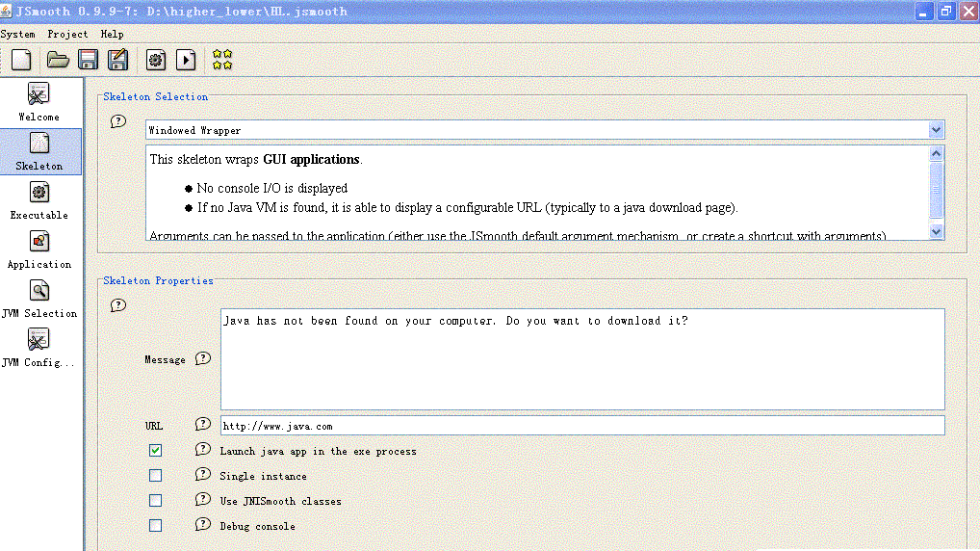Click 'No console I/O is displayed' bullet
The height and width of the screenshot is (551, 980).
(271, 188)
